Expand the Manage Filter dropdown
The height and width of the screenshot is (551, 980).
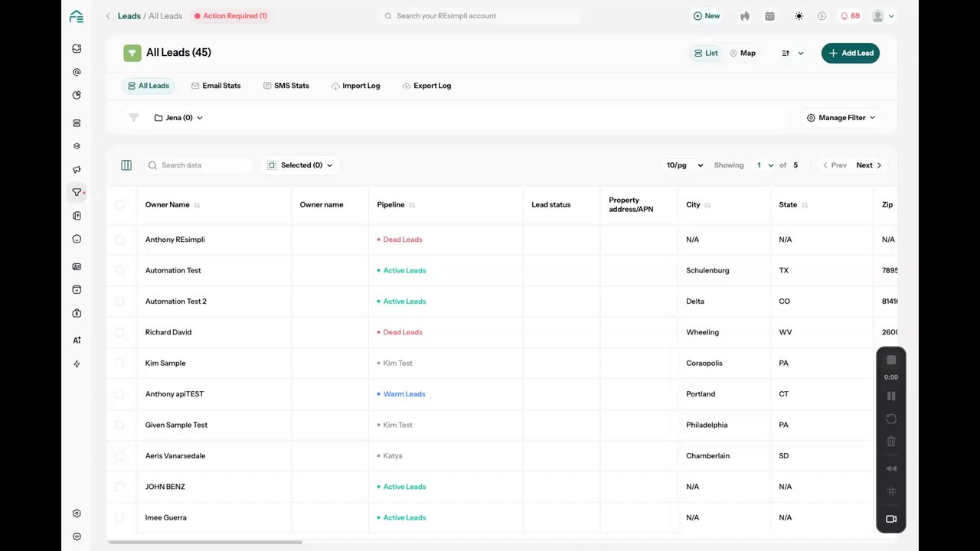[841, 118]
